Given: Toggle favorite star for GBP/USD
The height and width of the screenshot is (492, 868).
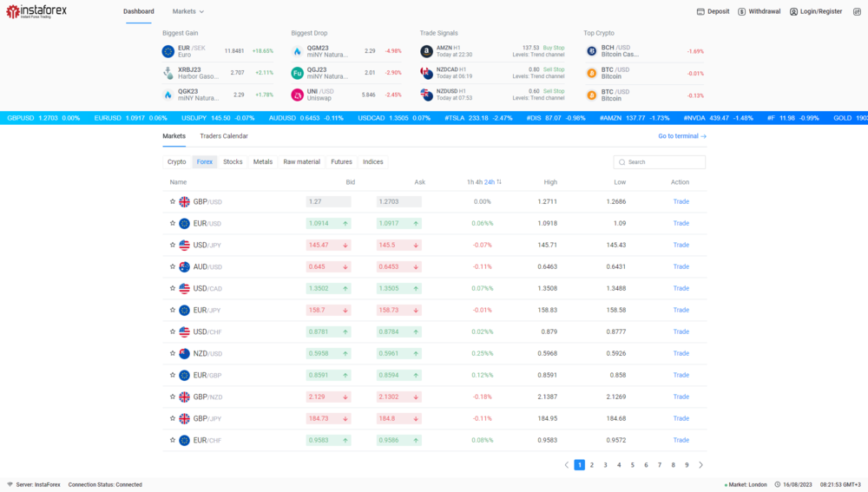Looking at the screenshot, I should coord(173,201).
